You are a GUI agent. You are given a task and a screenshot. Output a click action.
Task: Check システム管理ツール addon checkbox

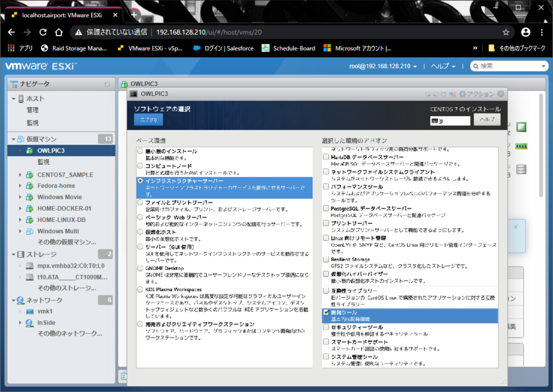tap(326, 357)
